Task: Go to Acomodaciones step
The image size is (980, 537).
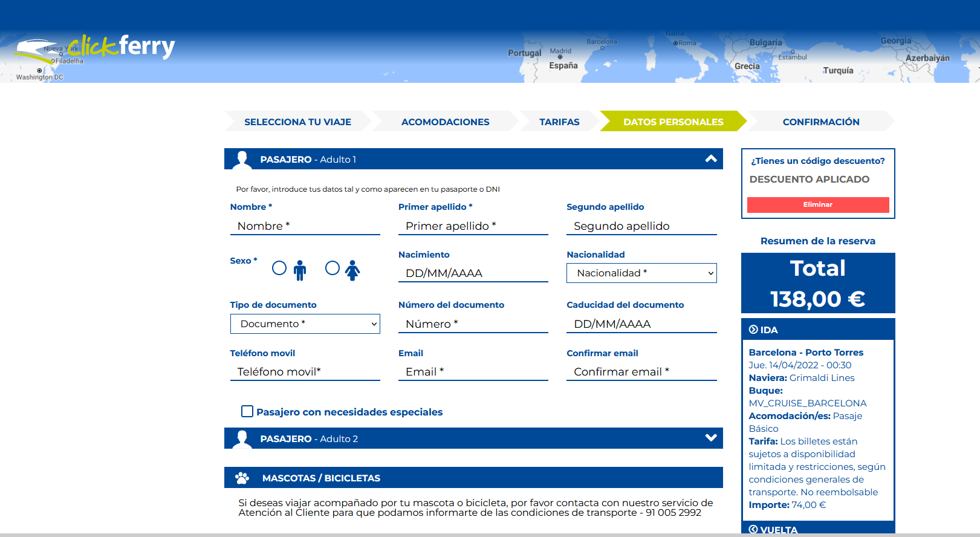Action: point(446,122)
